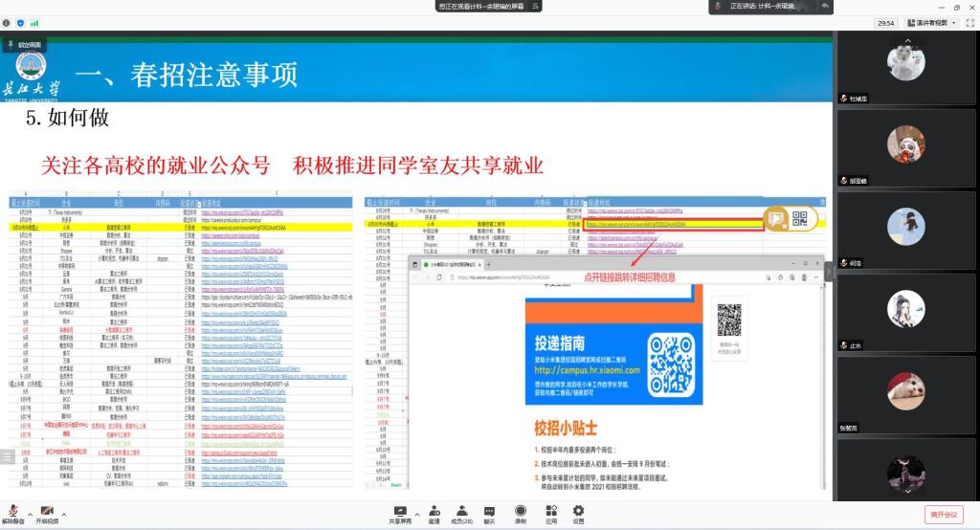Click the unmute microphone icon (解除静音)
The height and width of the screenshot is (530, 980).
tap(11, 511)
